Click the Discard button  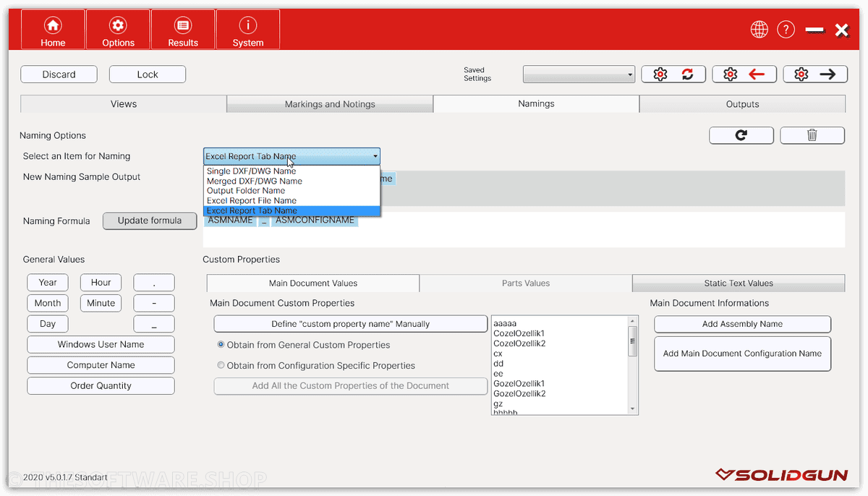pyautogui.click(x=59, y=74)
